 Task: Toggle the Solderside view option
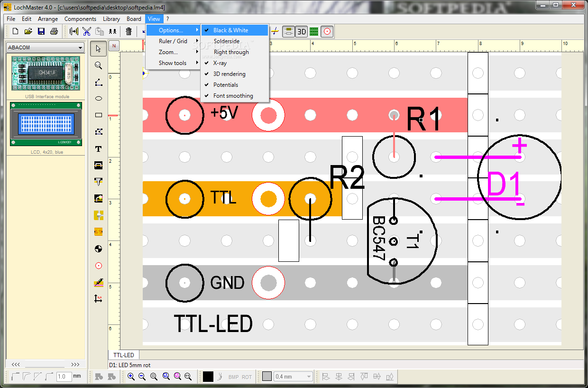(x=235, y=41)
